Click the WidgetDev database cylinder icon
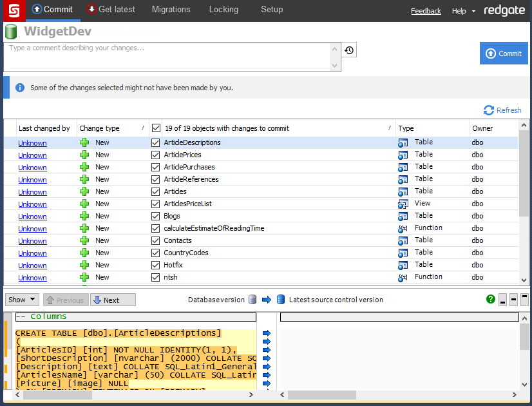Viewport: 532px width, 406px height. coord(11,32)
